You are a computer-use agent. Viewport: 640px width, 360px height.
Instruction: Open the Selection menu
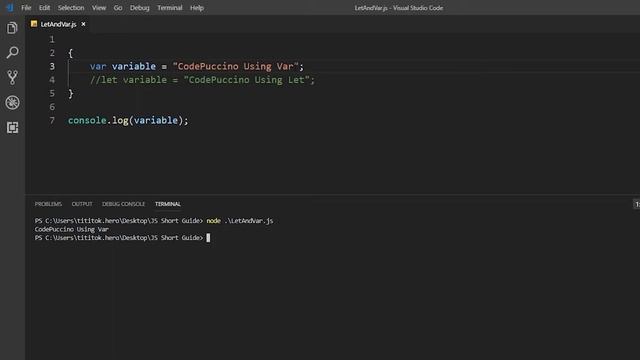coord(71,8)
